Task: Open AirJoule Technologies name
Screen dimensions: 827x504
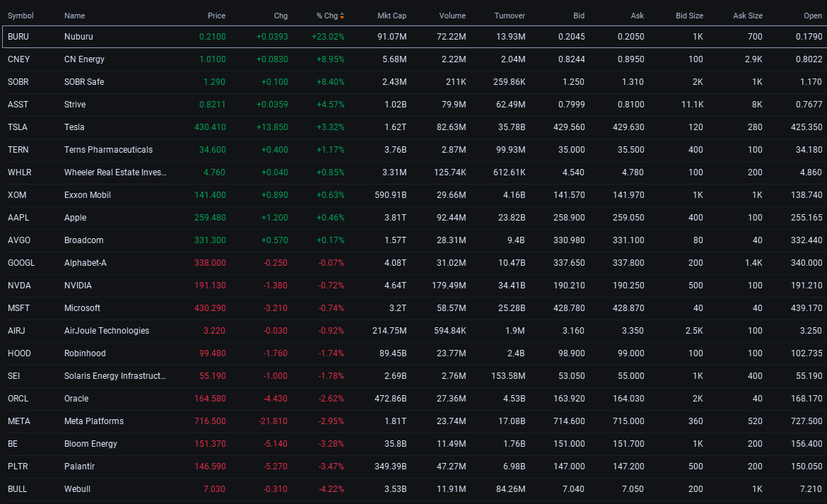Action: 107,331
